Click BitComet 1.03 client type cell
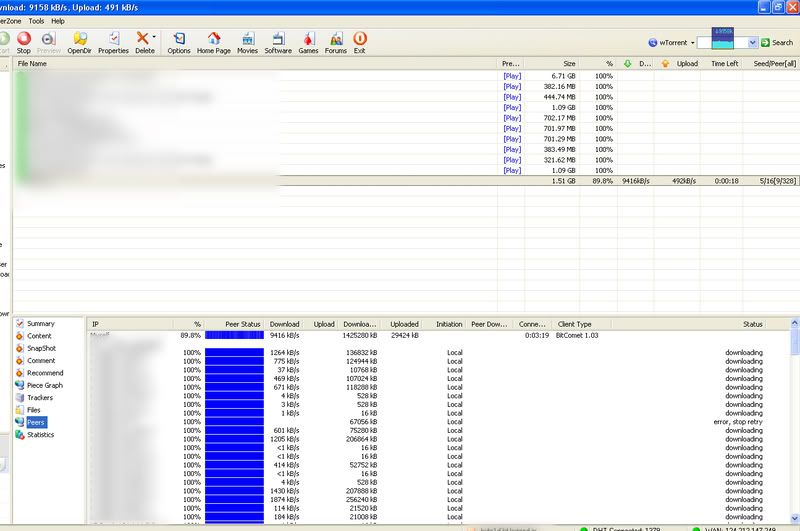Viewport: 800px width, 531px height. tap(577, 336)
